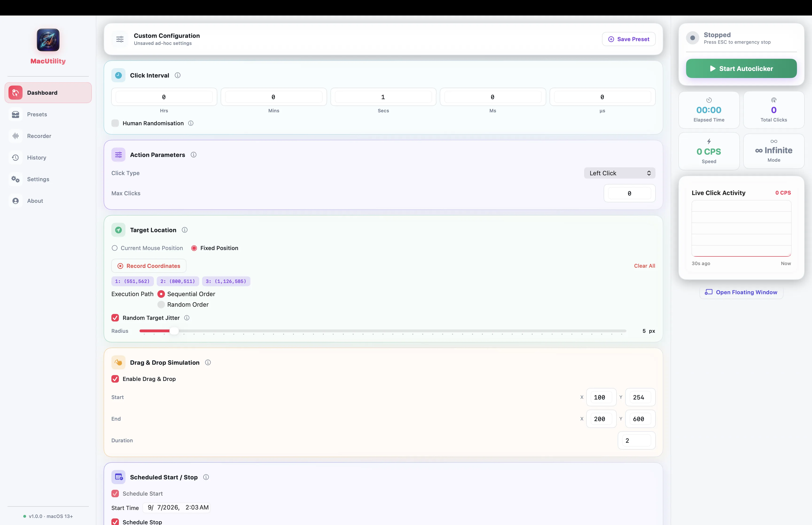Choose Random Order execution path
The height and width of the screenshot is (525, 812).
(x=161, y=304)
